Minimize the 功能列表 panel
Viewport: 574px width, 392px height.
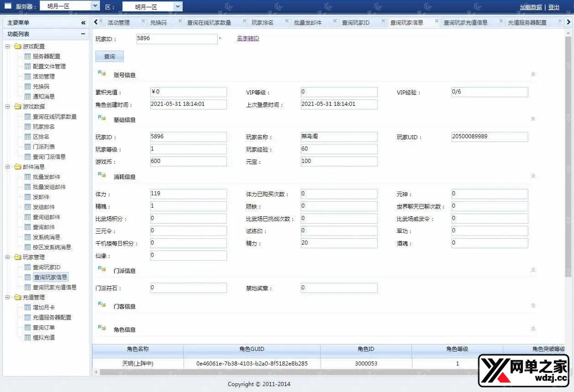pos(83,34)
